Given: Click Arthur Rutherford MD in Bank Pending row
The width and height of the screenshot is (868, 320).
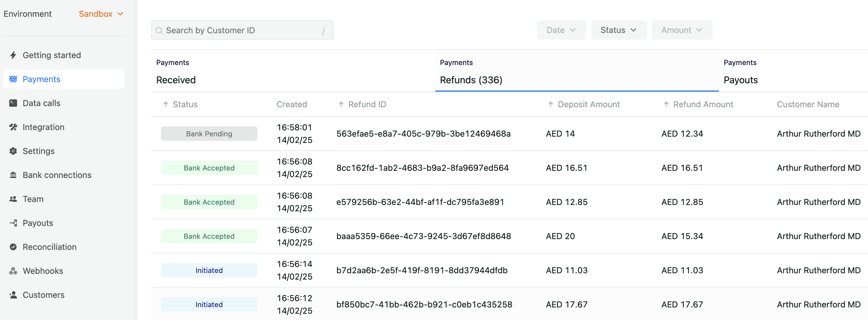Looking at the screenshot, I should tap(819, 134).
